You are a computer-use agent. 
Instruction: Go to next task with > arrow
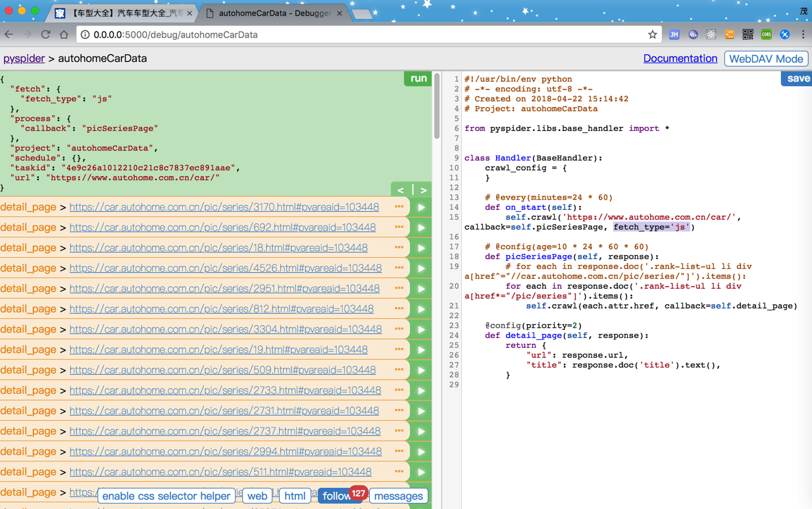pos(423,189)
